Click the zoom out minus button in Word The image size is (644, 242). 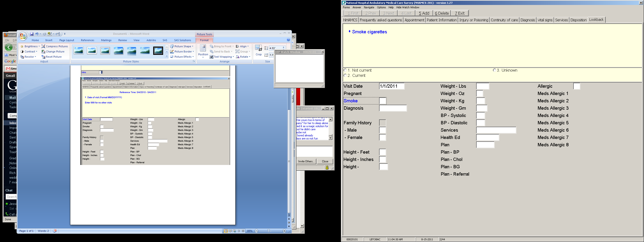click(x=256, y=231)
